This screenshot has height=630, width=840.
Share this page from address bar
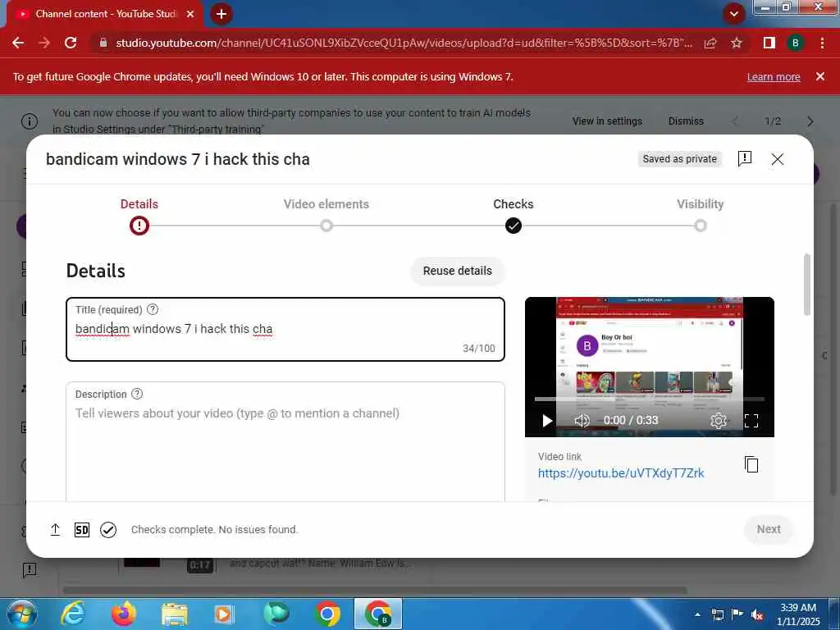click(x=710, y=43)
